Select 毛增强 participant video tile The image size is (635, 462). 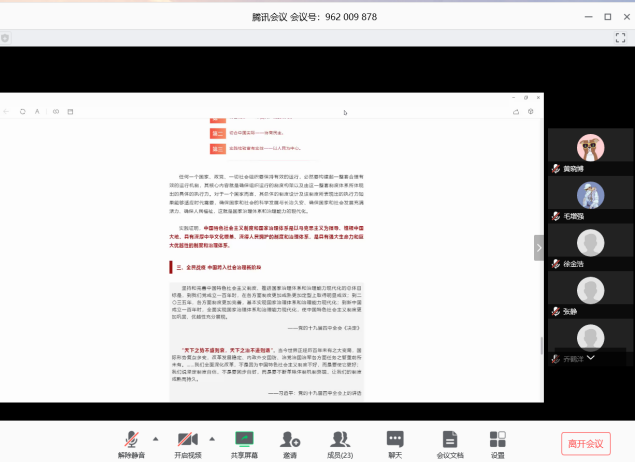tap(590, 197)
